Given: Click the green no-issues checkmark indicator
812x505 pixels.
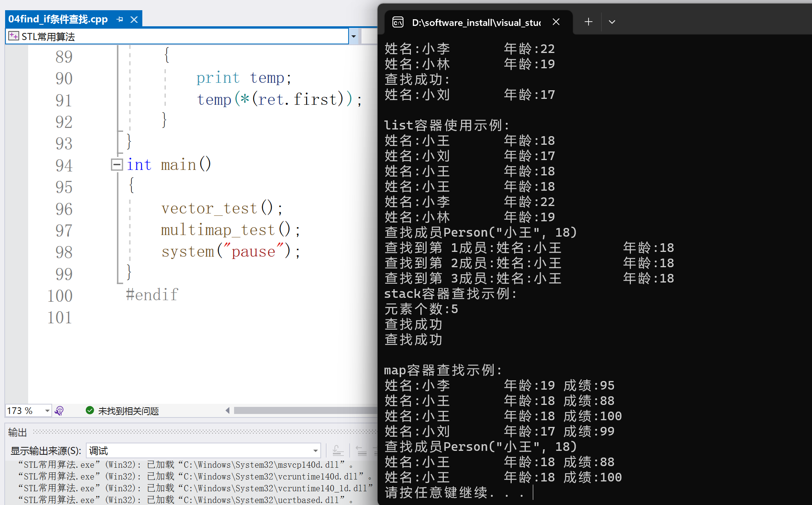Looking at the screenshot, I should point(90,410).
